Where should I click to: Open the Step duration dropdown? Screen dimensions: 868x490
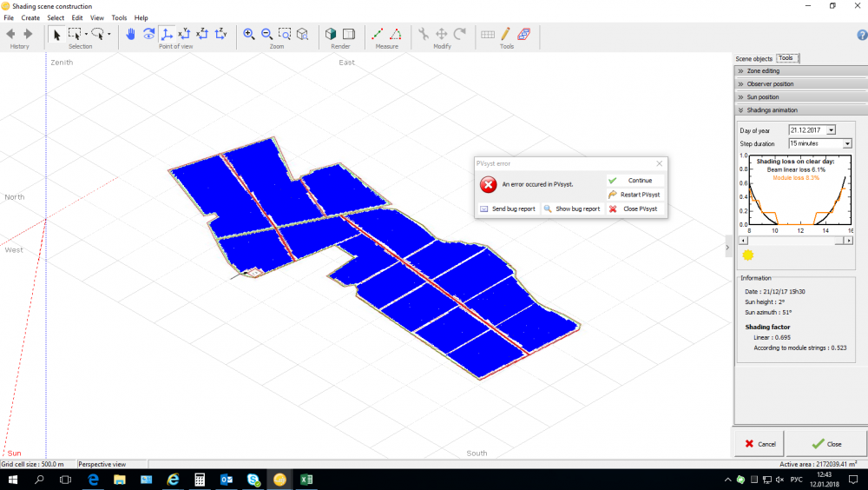tap(847, 143)
